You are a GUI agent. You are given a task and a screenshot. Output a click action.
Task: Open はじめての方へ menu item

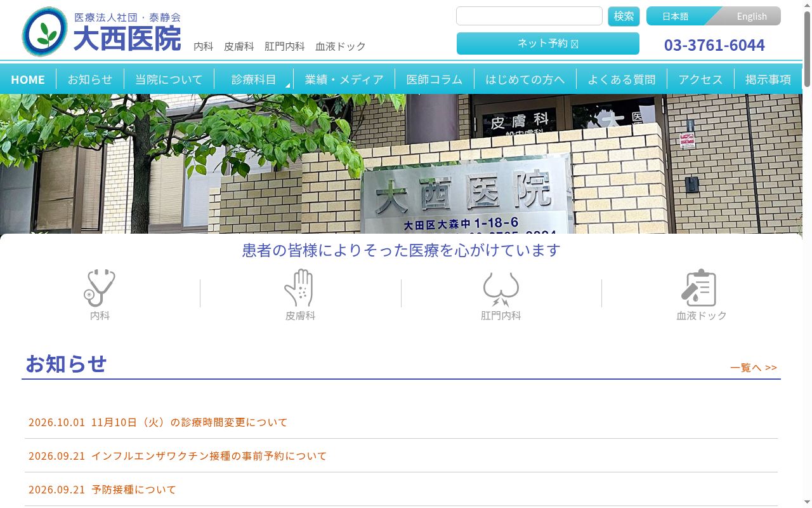[x=525, y=79]
